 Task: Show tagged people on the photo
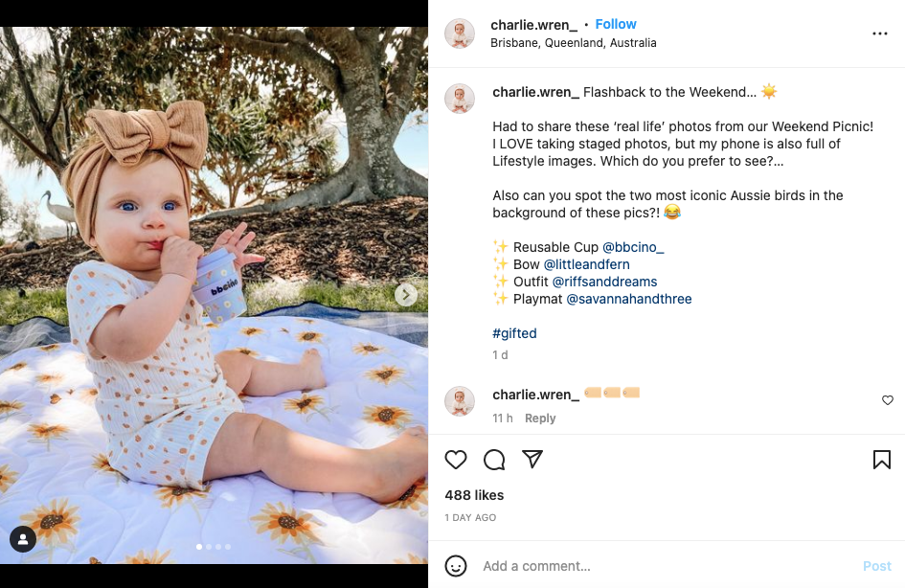(23, 539)
